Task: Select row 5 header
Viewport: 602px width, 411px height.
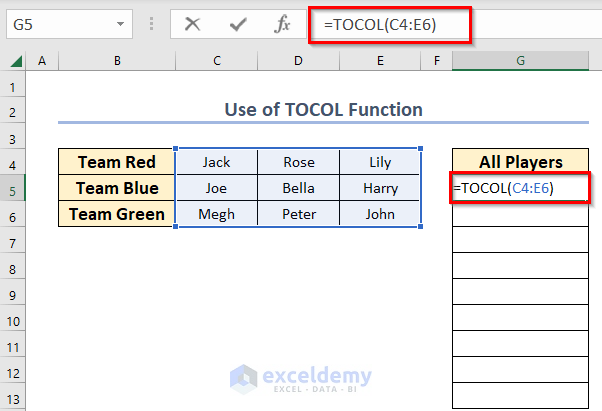Action: (x=14, y=188)
